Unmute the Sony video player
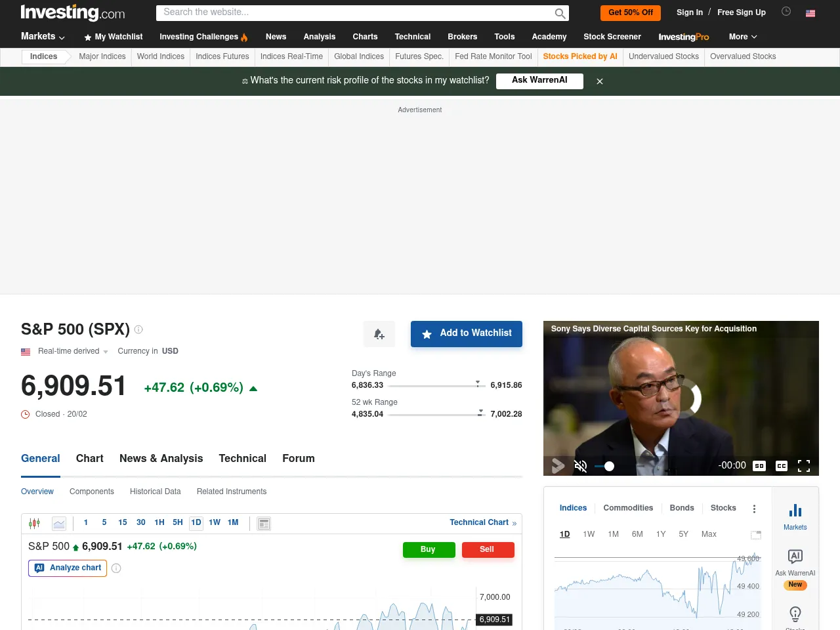The width and height of the screenshot is (840, 630). 580,465
